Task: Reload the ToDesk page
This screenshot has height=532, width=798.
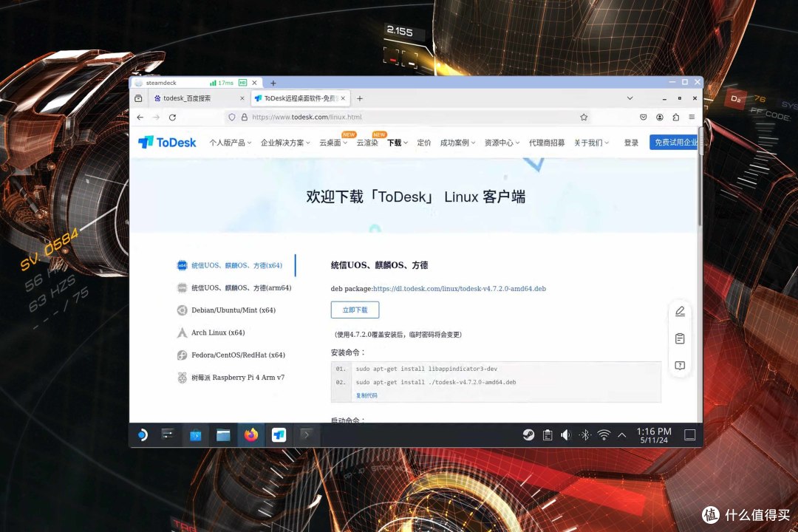Action: click(x=172, y=117)
